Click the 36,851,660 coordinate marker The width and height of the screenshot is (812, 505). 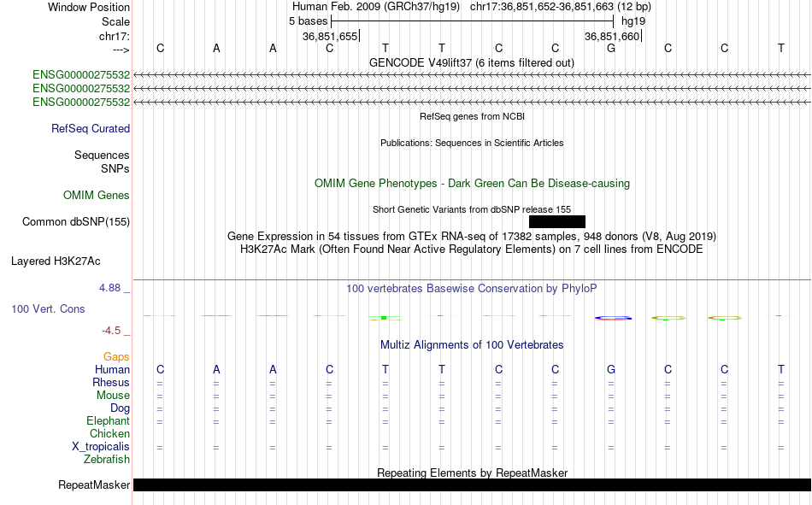(613, 36)
